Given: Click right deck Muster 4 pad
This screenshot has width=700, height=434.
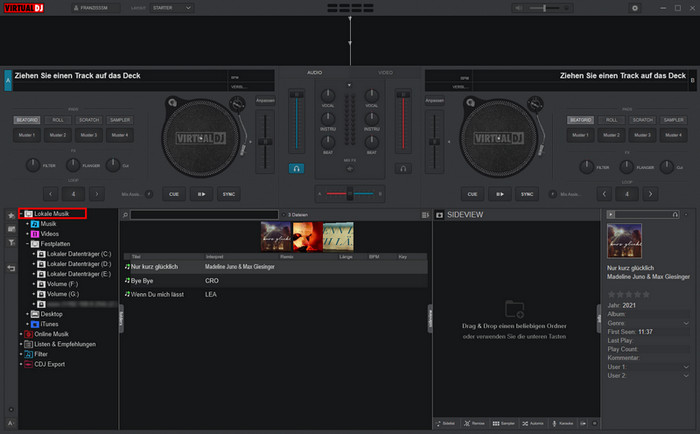Looking at the screenshot, I should 673,135.
